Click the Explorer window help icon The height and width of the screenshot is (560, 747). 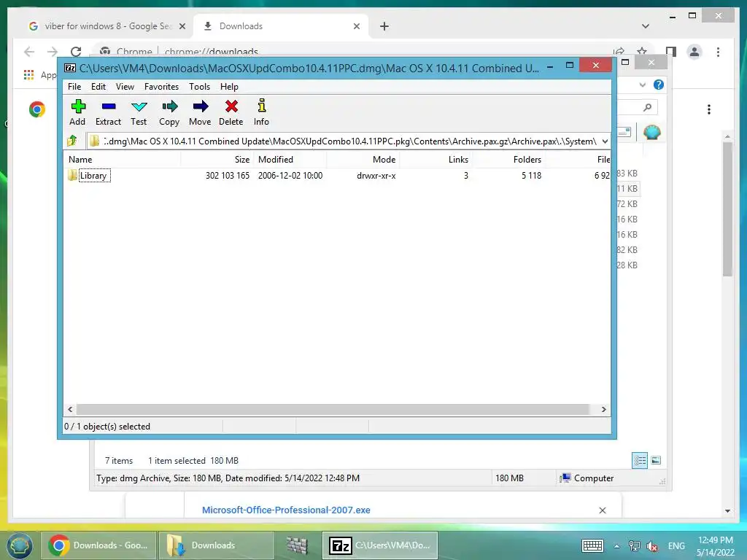pyautogui.click(x=659, y=85)
